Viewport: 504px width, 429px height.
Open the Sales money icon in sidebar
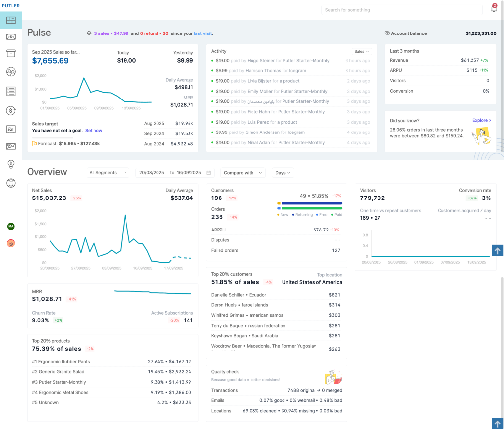pyautogui.click(x=11, y=37)
